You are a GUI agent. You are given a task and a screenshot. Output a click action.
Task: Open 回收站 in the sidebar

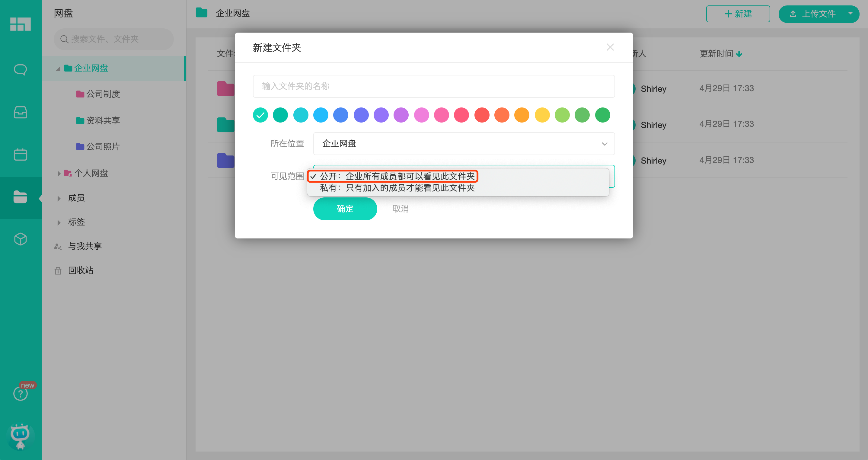(x=80, y=270)
